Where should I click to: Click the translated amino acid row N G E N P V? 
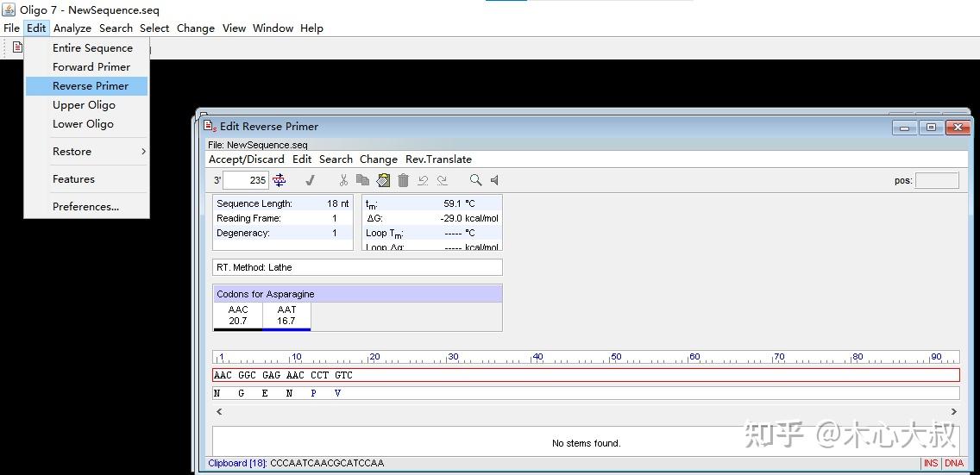pos(586,393)
